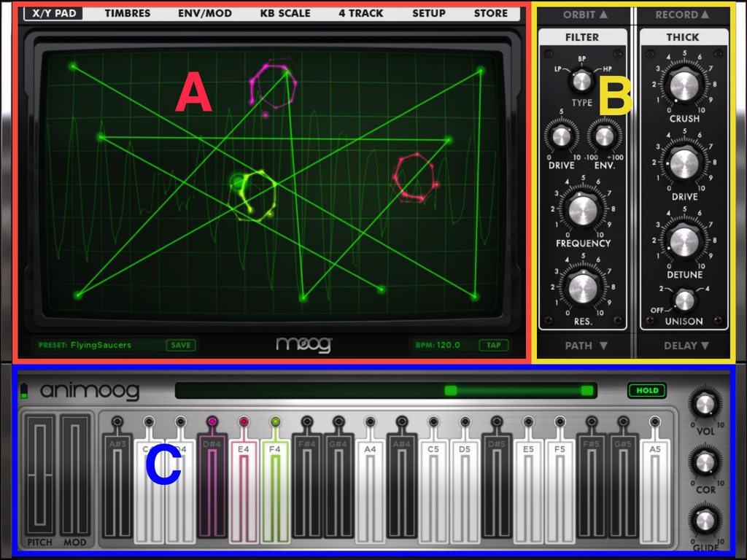
Task: Click the filter FREQUENCY knob
Action: pos(582,209)
